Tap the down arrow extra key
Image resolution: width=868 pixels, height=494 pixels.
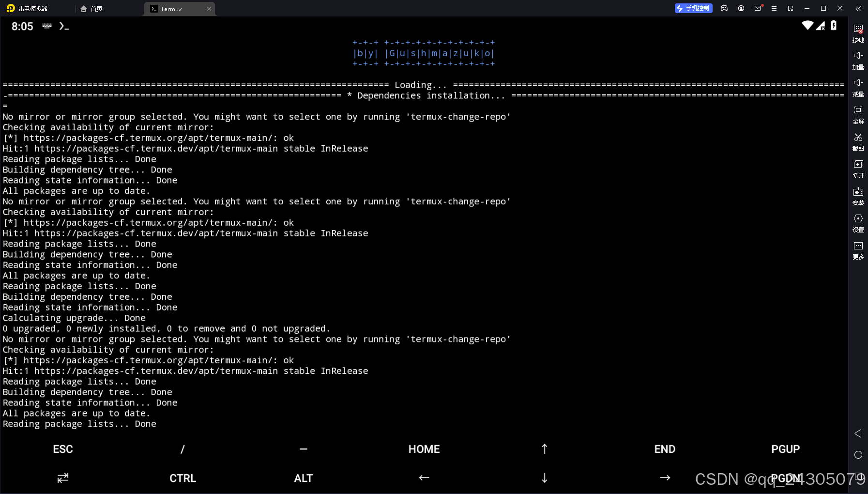click(545, 478)
